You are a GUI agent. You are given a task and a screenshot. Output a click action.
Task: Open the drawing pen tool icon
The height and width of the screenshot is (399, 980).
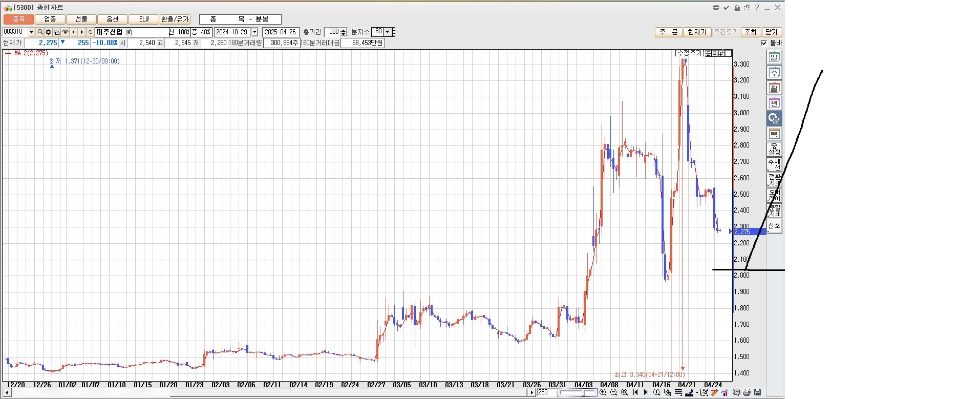click(x=690, y=393)
